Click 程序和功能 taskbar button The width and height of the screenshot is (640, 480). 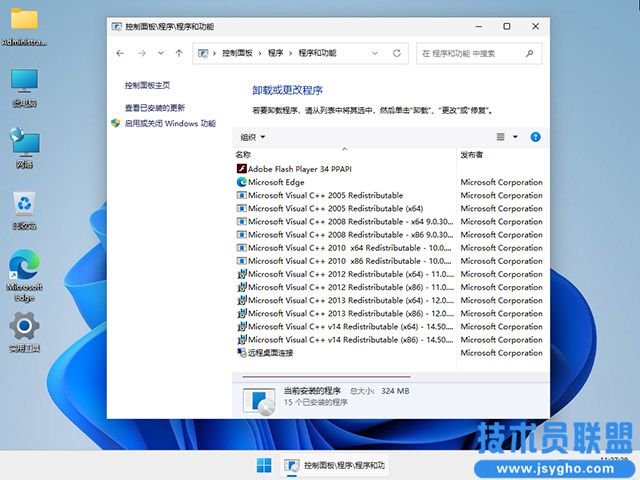coord(335,465)
